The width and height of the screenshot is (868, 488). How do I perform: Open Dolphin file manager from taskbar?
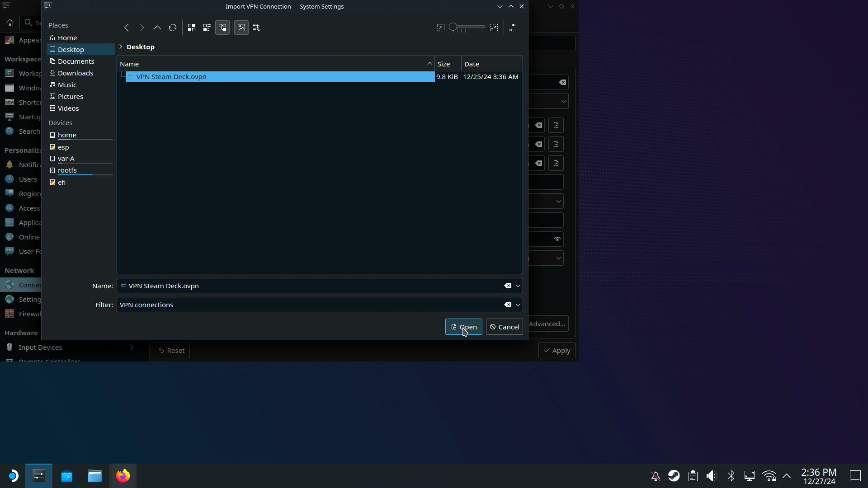pyautogui.click(x=95, y=476)
